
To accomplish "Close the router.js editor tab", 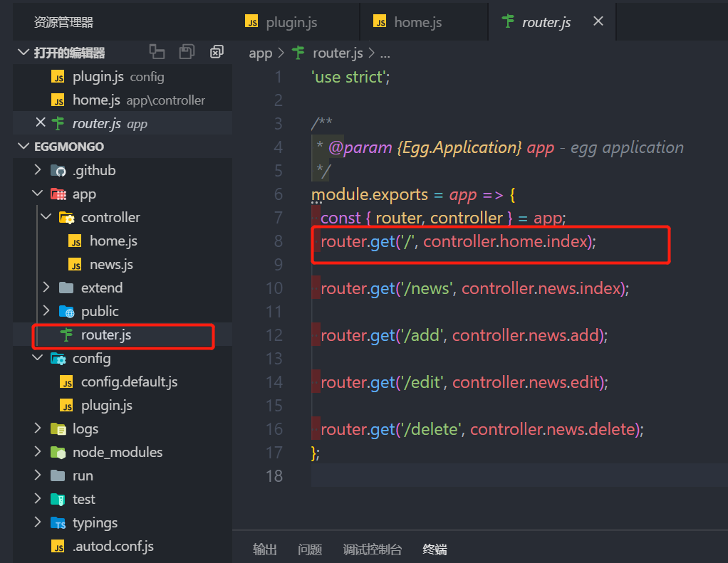I will coord(598,21).
